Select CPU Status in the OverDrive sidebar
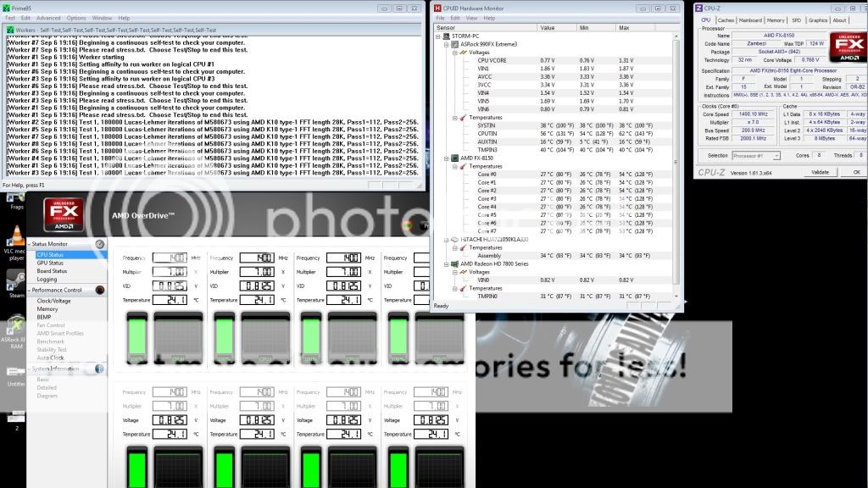 click(71, 255)
